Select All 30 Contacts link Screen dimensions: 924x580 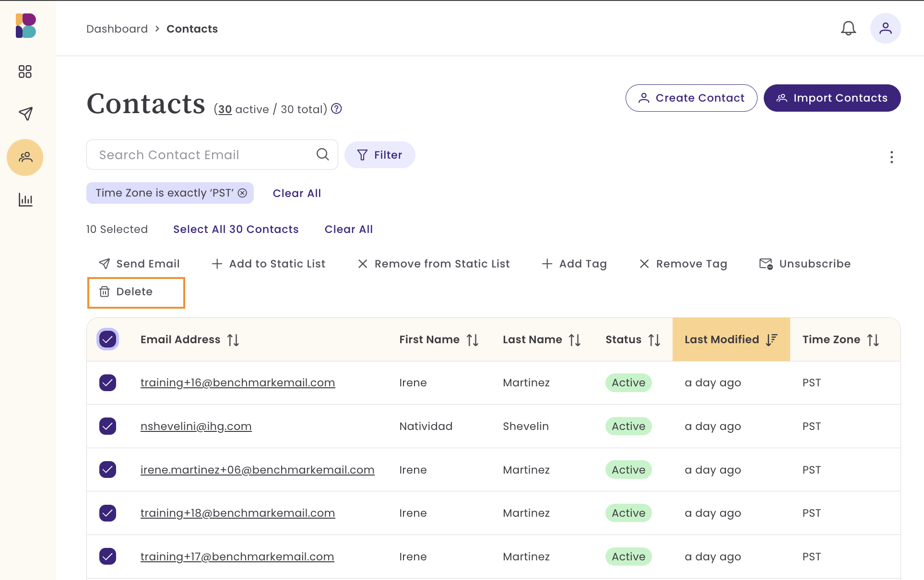[x=236, y=229]
